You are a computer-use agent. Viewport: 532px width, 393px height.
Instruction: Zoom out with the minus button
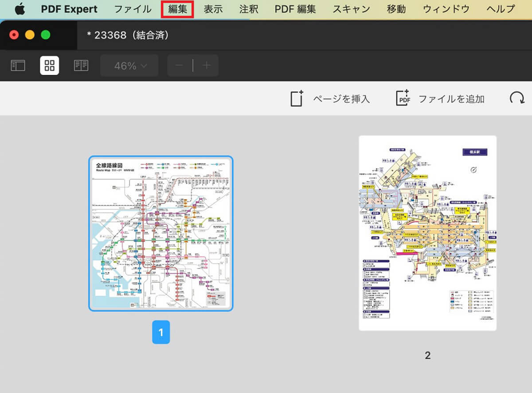click(x=179, y=66)
